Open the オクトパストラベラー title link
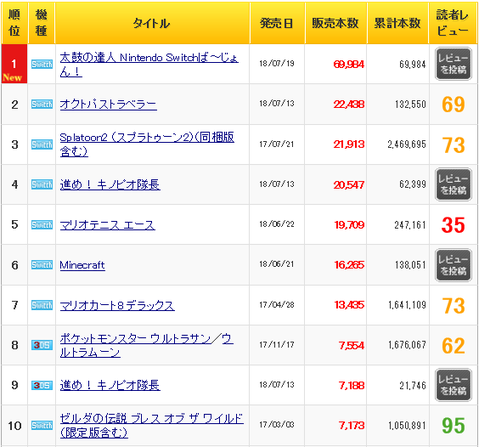Viewport: 479px width, 447px height. point(108,105)
